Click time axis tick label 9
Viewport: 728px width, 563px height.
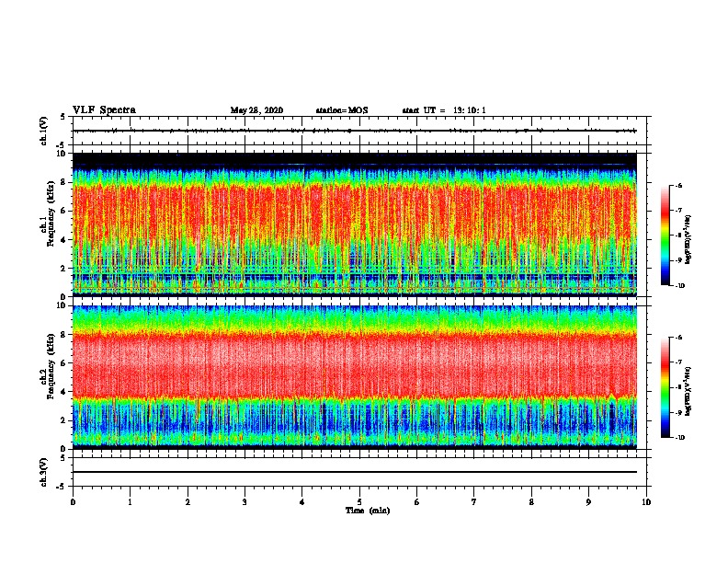[588, 501]
